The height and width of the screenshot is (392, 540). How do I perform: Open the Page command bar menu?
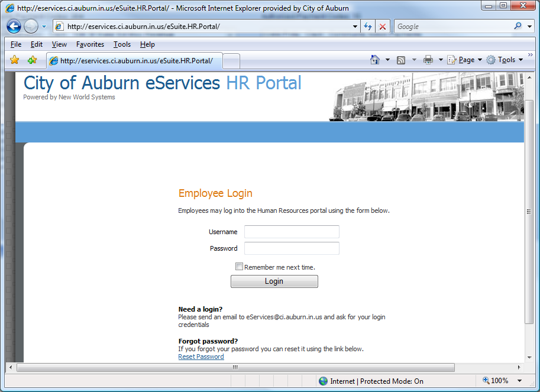coord(465,60)
